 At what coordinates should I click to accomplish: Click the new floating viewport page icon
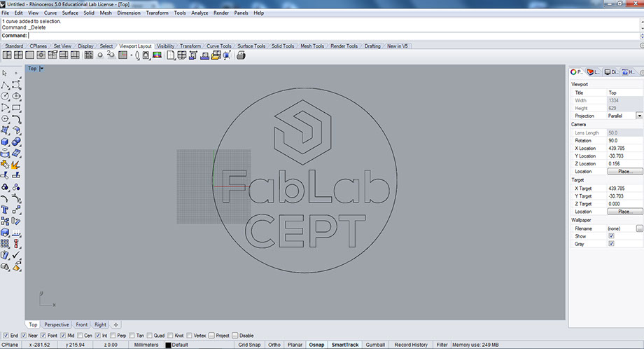170,55
